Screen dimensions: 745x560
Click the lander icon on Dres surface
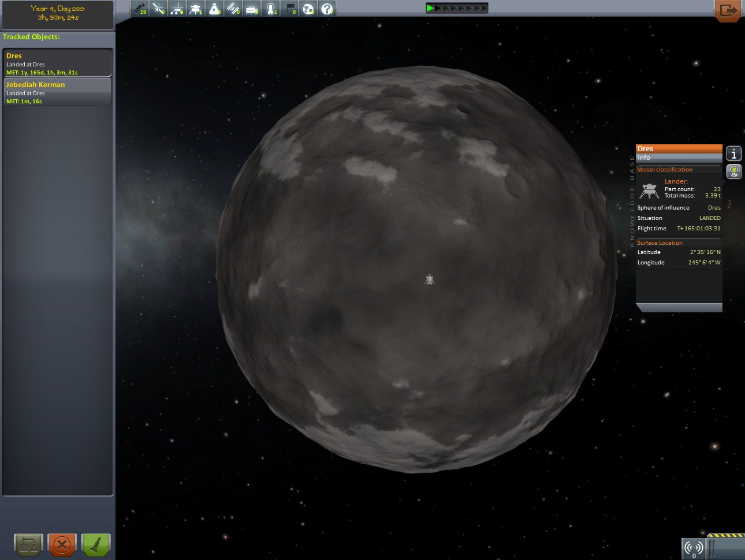click(x=429, y=280)
